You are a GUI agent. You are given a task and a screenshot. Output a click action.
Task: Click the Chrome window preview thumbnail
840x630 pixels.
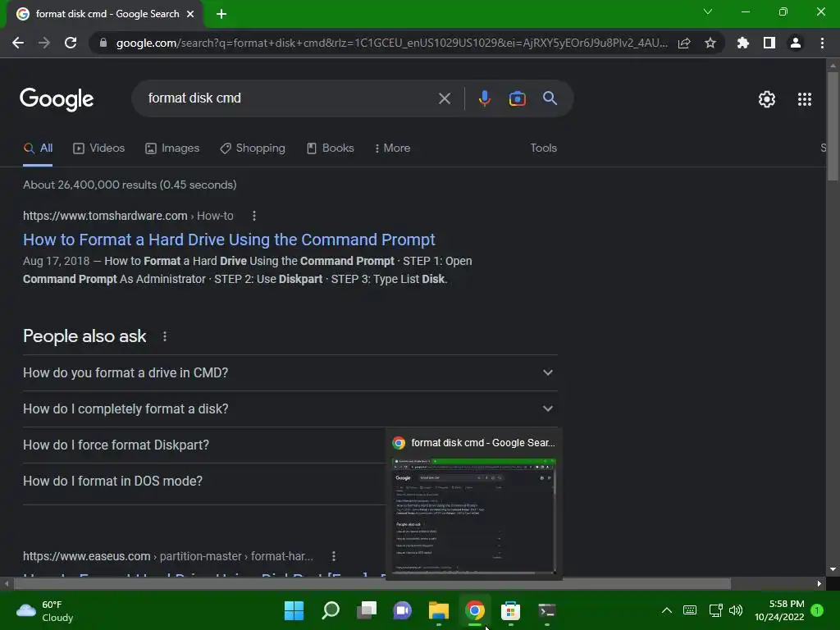click(474, 516)
